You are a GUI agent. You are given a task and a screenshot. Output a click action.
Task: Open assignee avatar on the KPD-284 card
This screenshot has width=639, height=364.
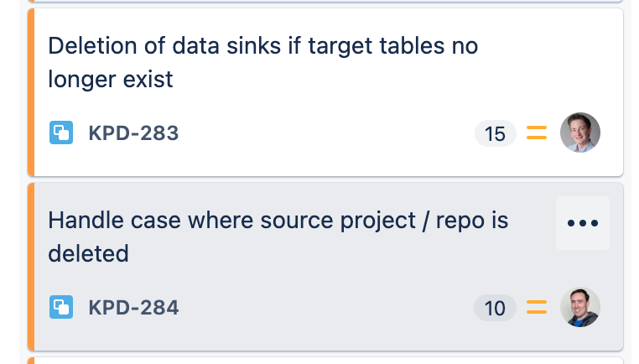pyautogui.click(x=580, y=307)
